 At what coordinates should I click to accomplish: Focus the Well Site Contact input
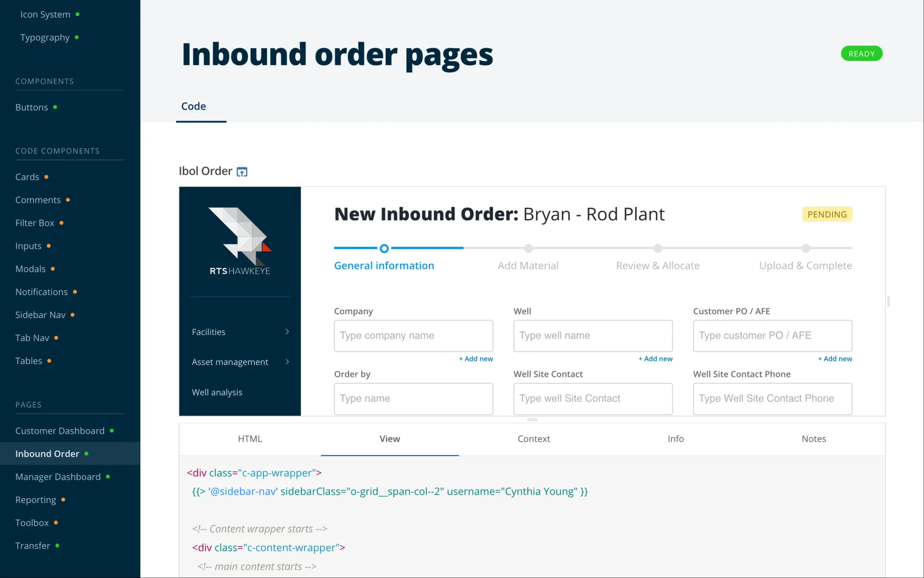(593, 399)
